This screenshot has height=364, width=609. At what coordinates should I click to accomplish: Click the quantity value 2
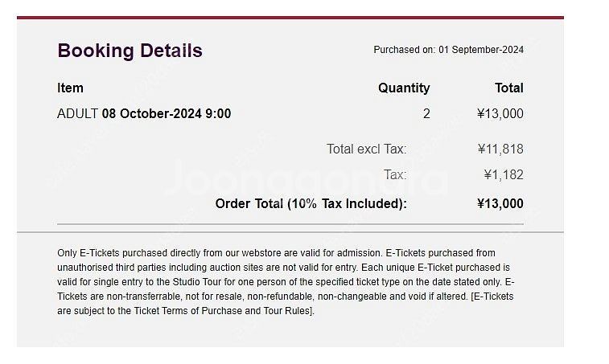(426, 114)
